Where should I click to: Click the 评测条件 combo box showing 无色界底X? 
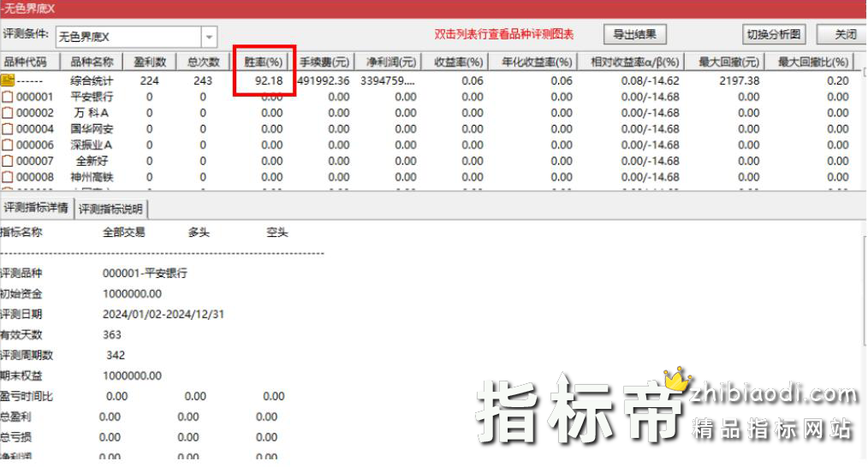136,37
